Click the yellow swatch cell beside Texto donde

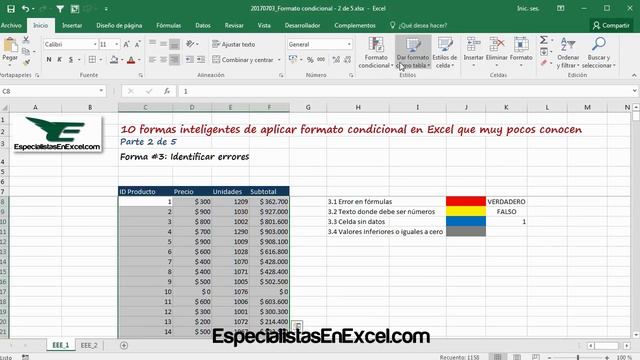coord(466,211)
